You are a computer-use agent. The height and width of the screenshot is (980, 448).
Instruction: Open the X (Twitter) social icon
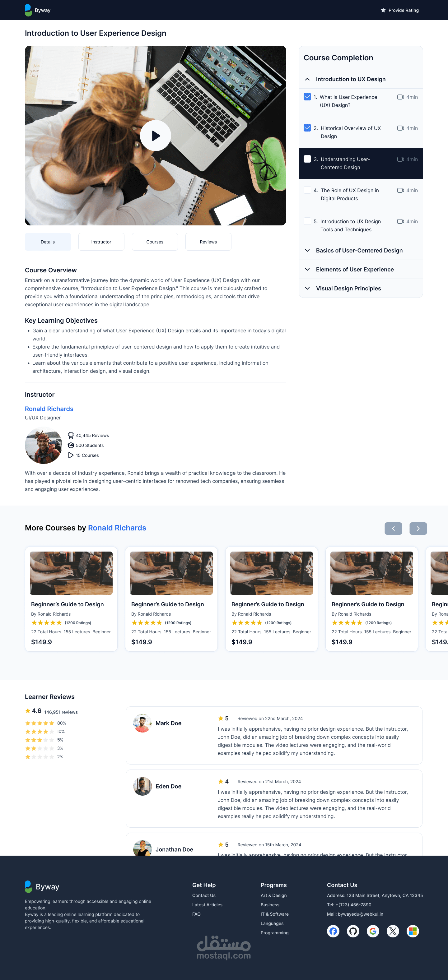tap(393, 931)
